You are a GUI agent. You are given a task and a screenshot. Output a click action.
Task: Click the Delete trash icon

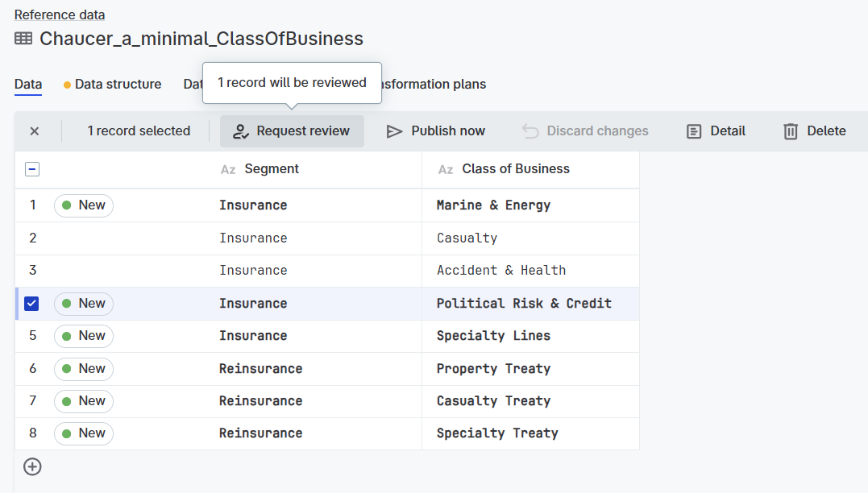pos(791,131)
